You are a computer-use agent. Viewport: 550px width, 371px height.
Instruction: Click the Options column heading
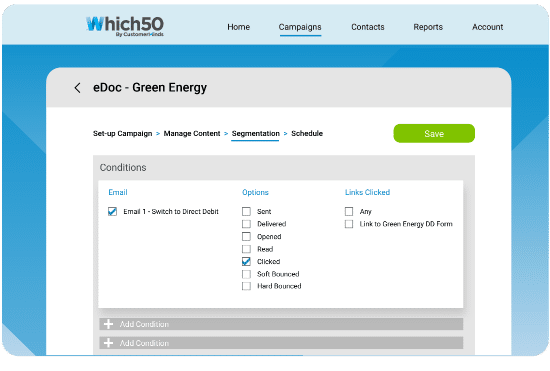coord(255,192)
